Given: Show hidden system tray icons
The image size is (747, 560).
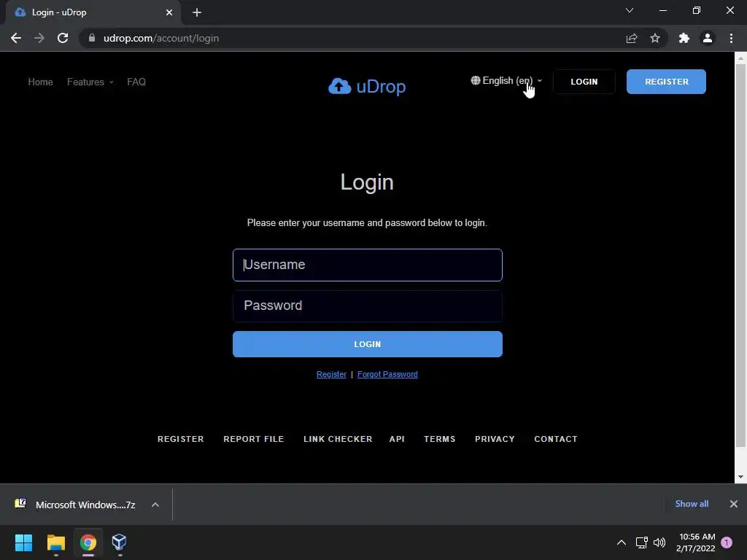Looking at the screenshot, I should tap(622, 542).
